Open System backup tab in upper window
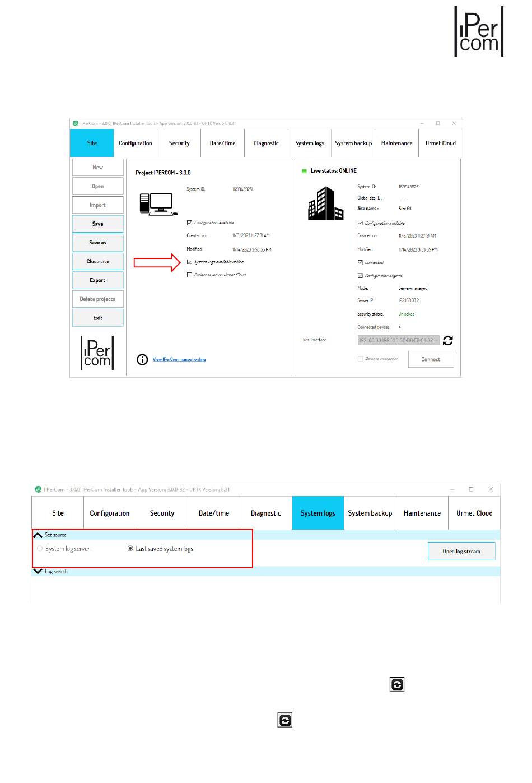532x783 pixels. [353, 143]
